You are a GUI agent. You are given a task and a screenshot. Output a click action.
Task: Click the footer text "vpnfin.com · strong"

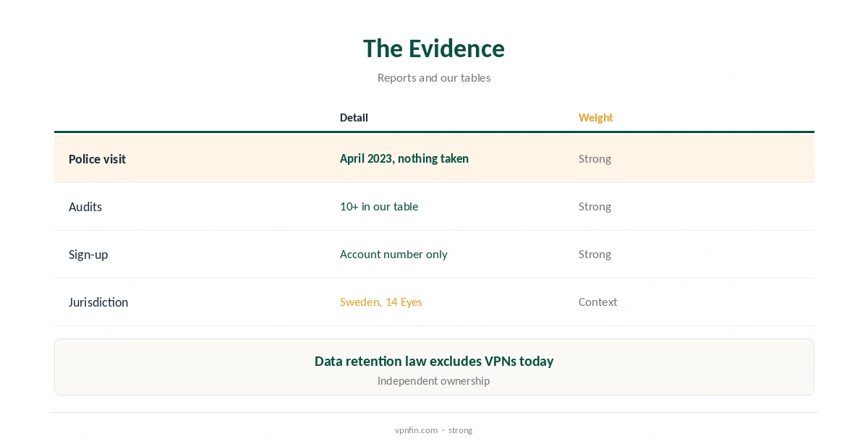click(x=434, y=430)
